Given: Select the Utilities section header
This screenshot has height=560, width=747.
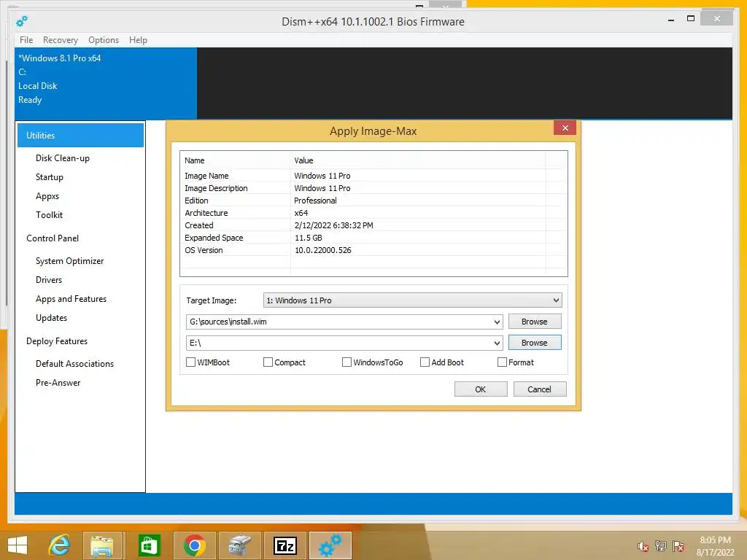Looking at the screenshot, I should tap(80, 135).
